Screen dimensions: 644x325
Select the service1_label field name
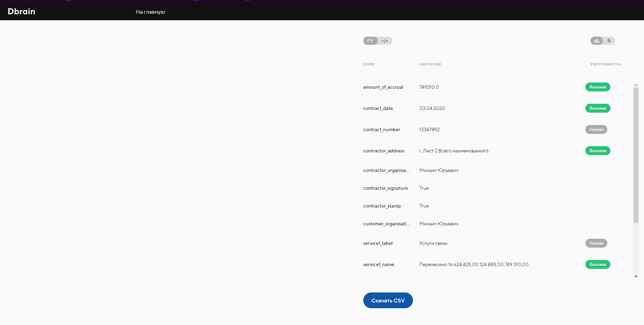[378, 243]
